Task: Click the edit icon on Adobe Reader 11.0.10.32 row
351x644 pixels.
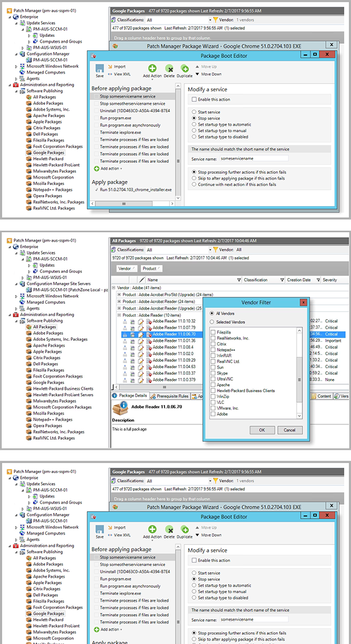Action: point(141,321)
